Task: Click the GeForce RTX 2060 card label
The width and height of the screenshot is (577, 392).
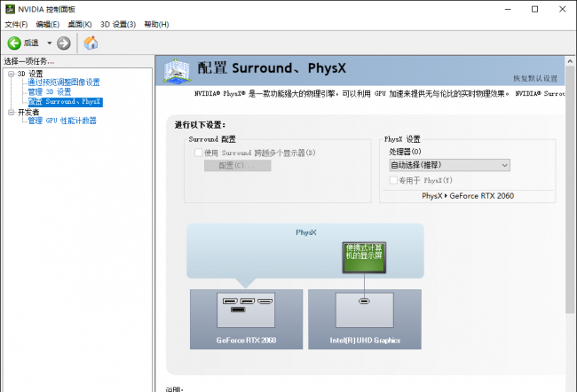Action: click(x=246, y=341)
